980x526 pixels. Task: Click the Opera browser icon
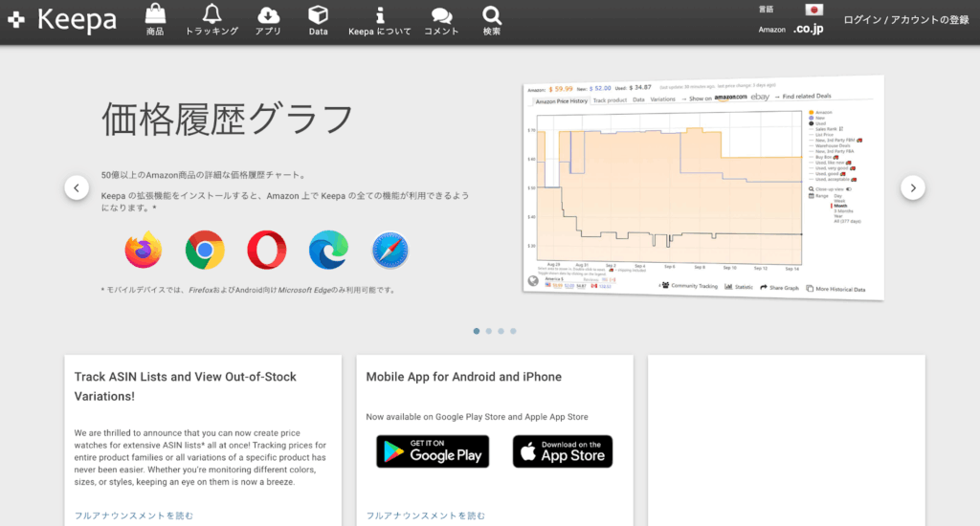(x=267, y=250)
